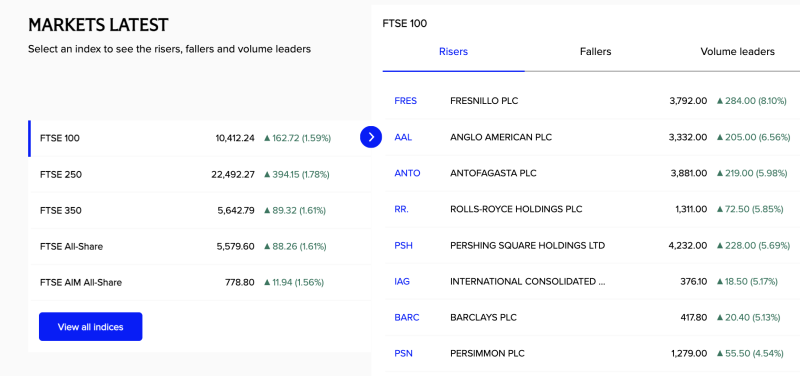Click the blue circular chevron arrow button

(371, 137)
